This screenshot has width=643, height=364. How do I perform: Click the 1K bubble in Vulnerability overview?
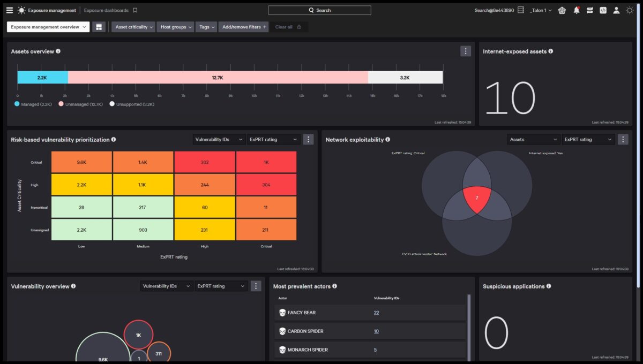tap(138, 335)
